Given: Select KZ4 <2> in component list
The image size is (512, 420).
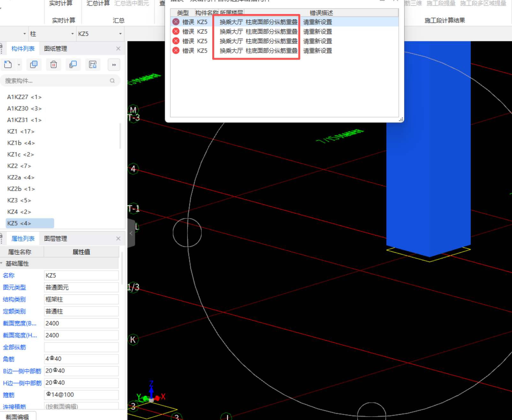Looking at the screenshot, I should click(x=19, y=212).
